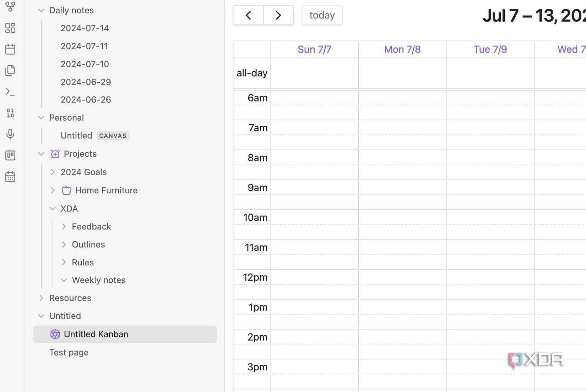
Task: Click the 12pm slot on Tue 7/9
Action: pyautogui.click(x=490, y=277)
